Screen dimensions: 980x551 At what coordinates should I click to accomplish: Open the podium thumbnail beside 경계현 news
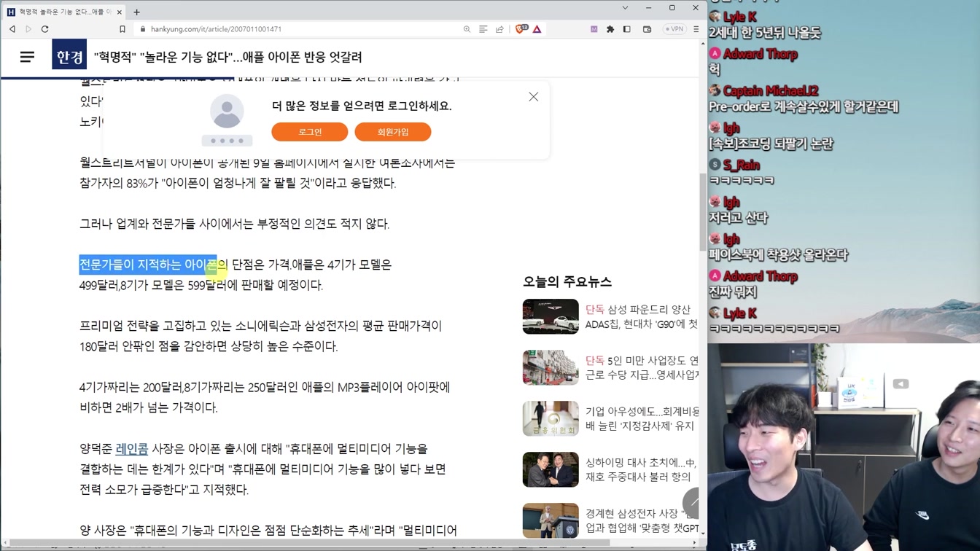551,520
